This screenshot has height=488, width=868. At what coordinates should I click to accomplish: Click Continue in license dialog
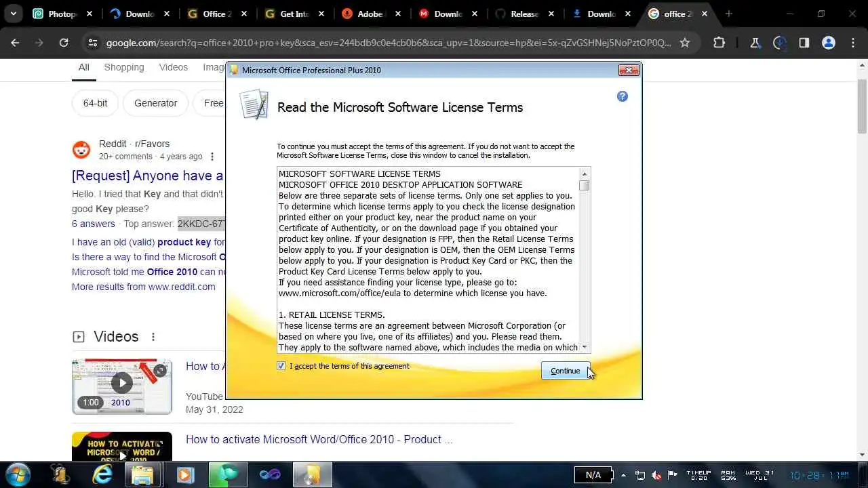click(566, 371)
